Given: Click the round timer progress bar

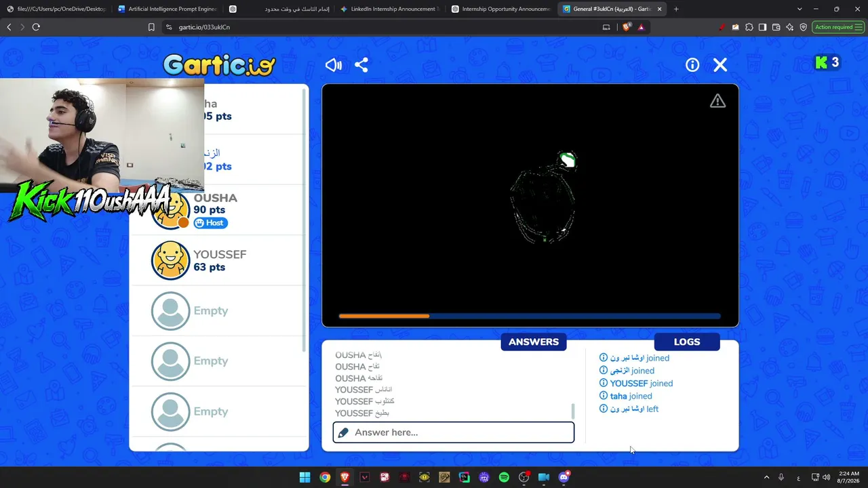Looking at the screenshot, I should [x=530, y=316].
